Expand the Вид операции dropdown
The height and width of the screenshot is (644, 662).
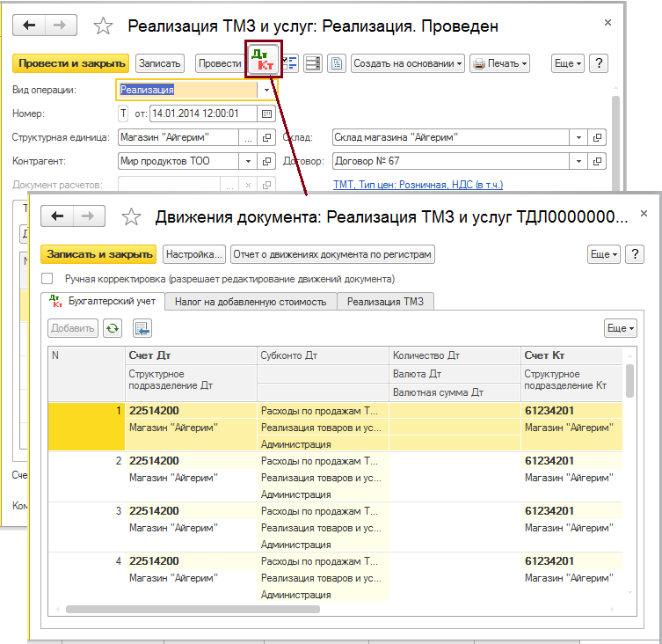(x=266, y=90)
